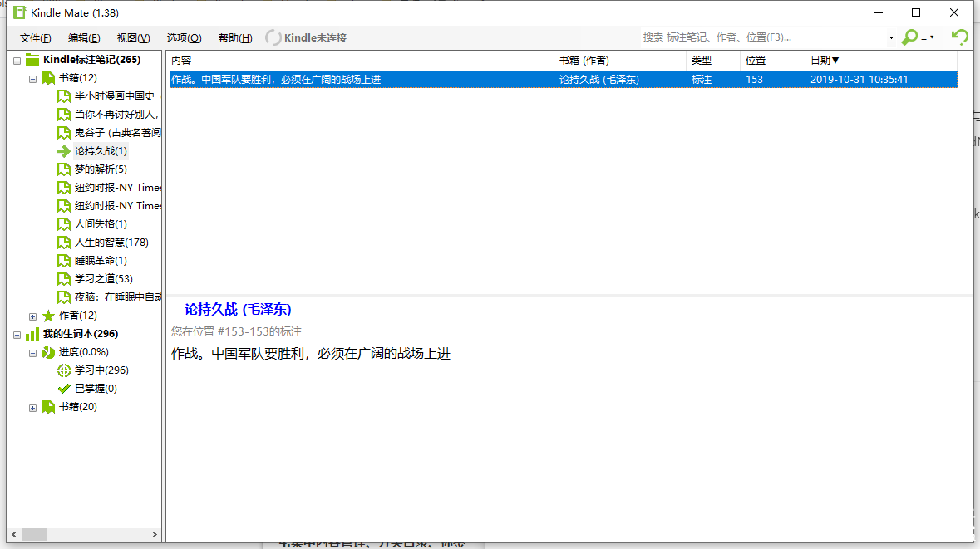Image resolution: width=980 pixels, height=549 pixels.
Task: Select the 学习中(296) tree label
Action: point(101,370)
